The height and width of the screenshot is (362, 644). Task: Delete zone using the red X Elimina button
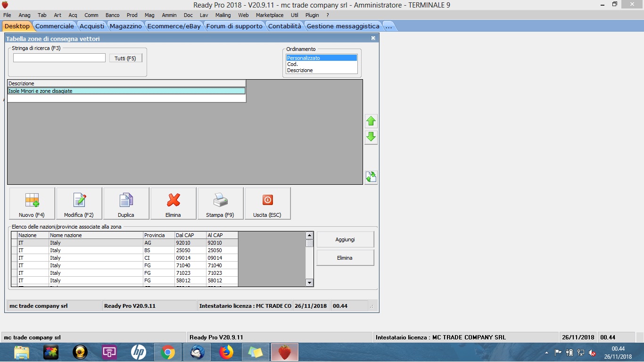pos(173,204)
